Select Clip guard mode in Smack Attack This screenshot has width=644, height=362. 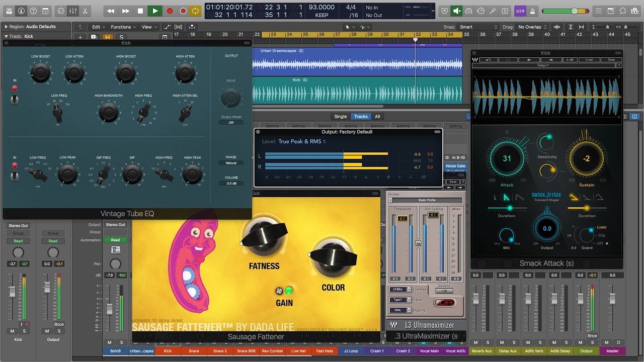pyautogui.click(x=602, y=235)
